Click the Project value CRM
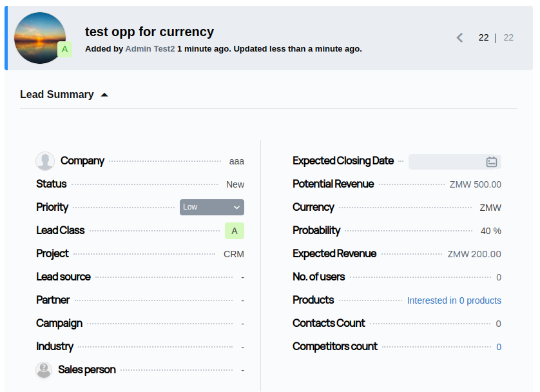 click(x=233, y=254)
